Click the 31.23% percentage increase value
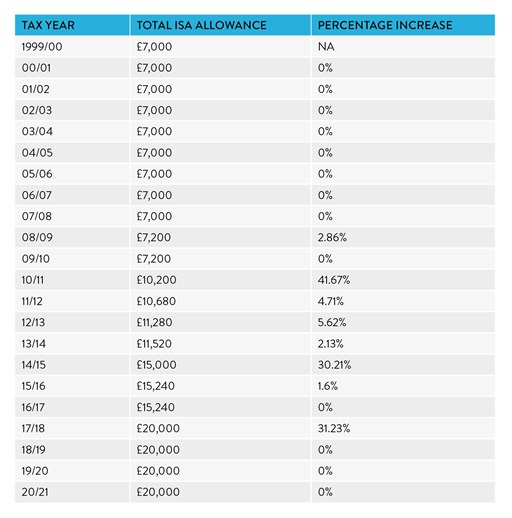Image resolution: width=512 pixels, height=518 pixels. point(334,428)
